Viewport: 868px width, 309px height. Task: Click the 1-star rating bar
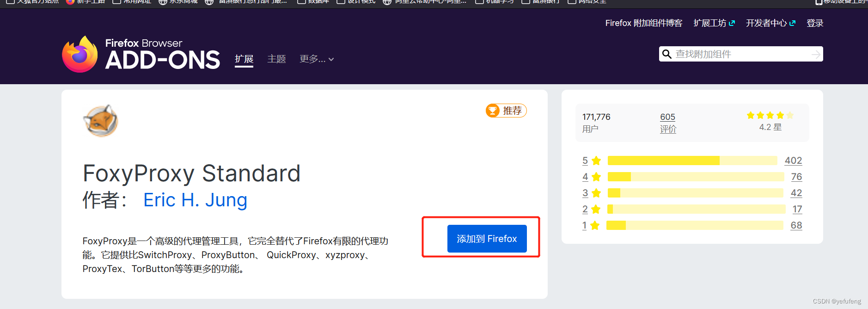point(695,225)
